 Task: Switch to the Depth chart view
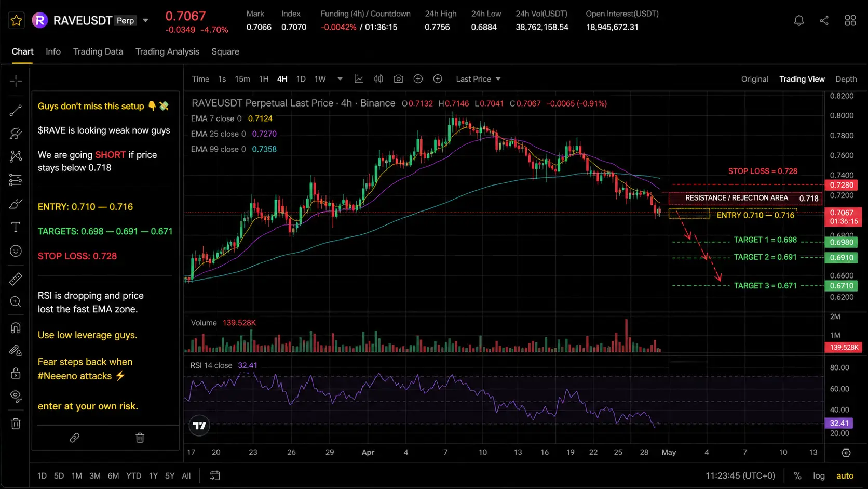(846, 79)
